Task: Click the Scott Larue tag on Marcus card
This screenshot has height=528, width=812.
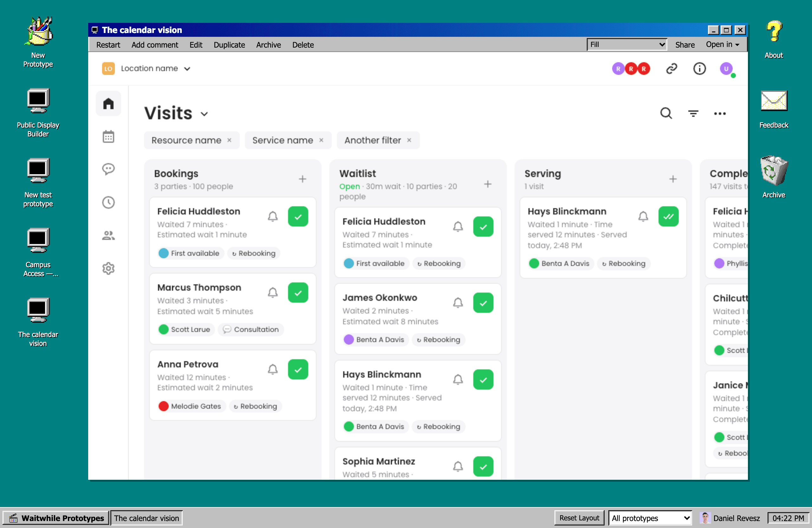Action: tap(186, 329)
